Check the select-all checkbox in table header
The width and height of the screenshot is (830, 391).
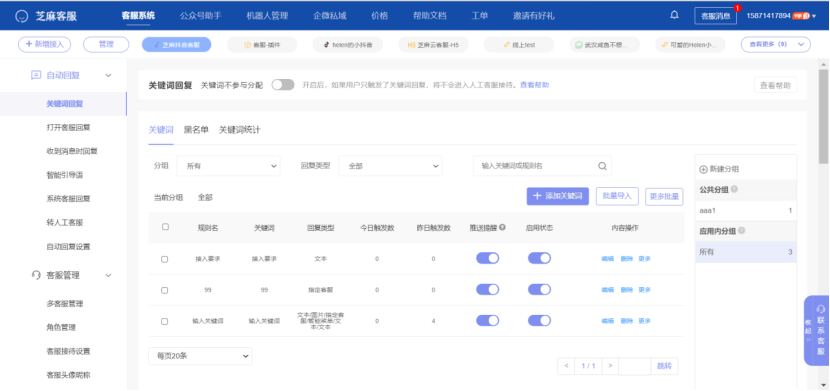tap(165, 227)
